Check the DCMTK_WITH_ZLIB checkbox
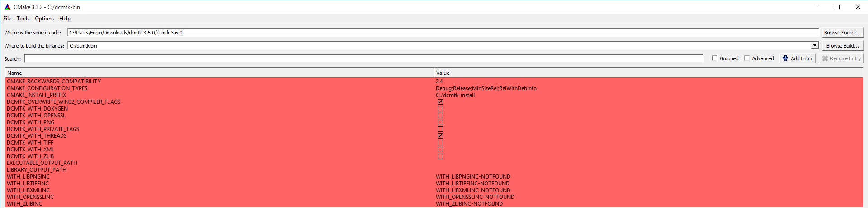Image resolution: width=868 pixels, height=208 pixels. [x=440, y=156]
